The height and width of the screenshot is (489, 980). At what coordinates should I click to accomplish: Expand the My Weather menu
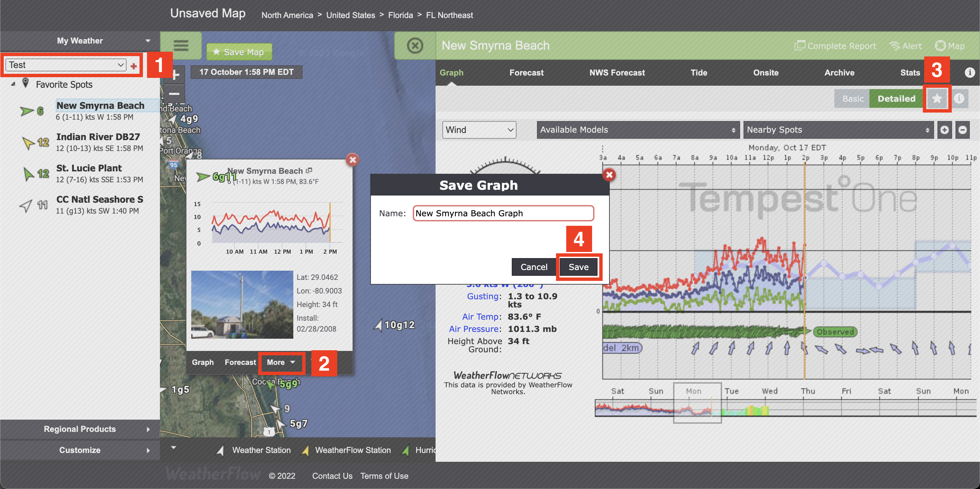point(80,41)
